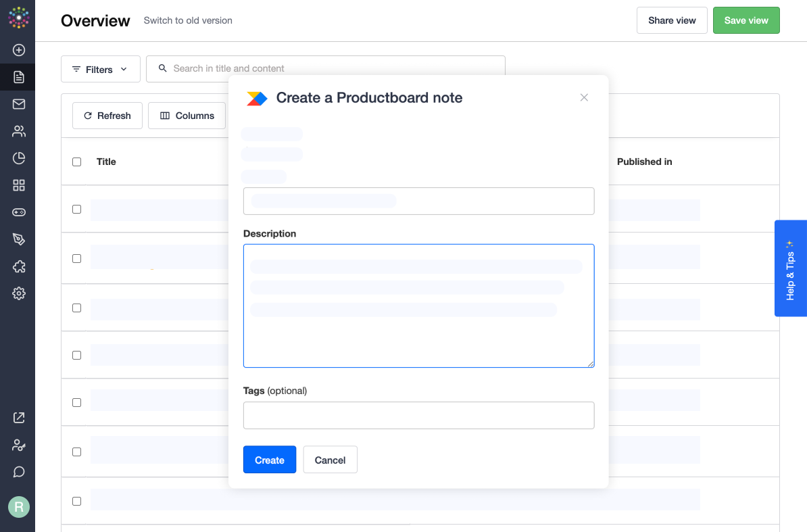Open the users icon in sidebar
This screenshot has width=807, height=532.
coord(18,131)
